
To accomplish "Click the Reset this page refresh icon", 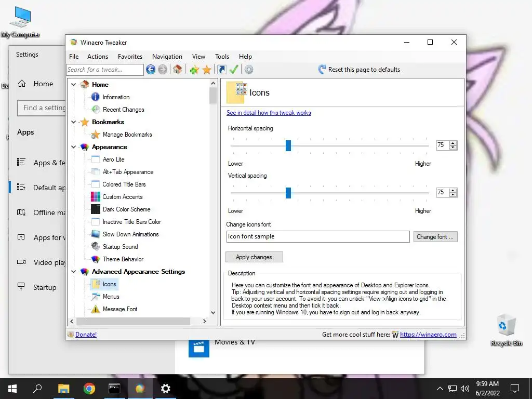I will (322, 70).
